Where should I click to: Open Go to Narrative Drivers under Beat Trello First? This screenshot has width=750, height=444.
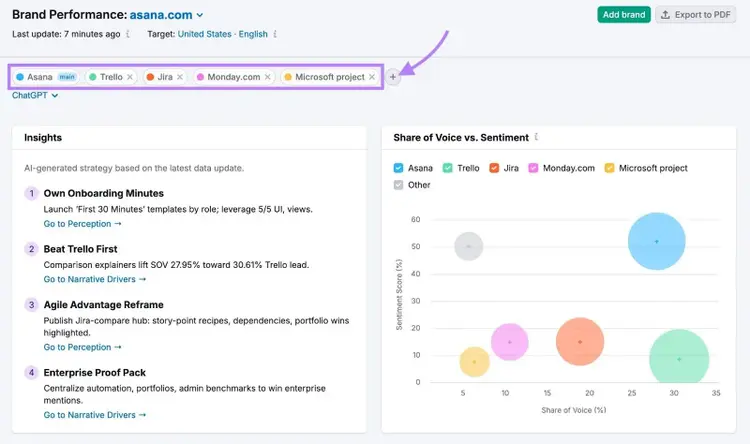(95, 279)
